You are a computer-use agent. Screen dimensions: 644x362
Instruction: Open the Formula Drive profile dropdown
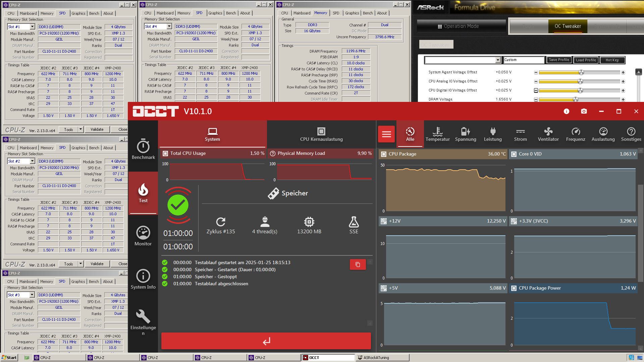pos(498,60)
